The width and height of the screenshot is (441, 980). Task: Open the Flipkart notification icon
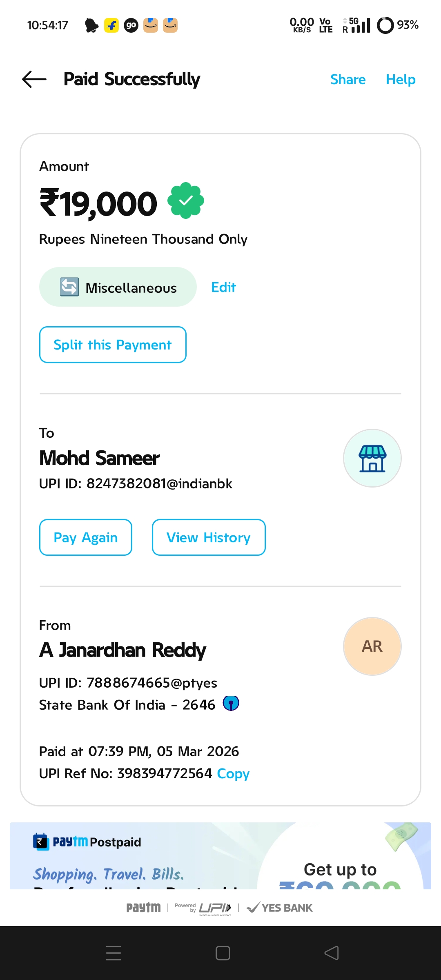111,25
